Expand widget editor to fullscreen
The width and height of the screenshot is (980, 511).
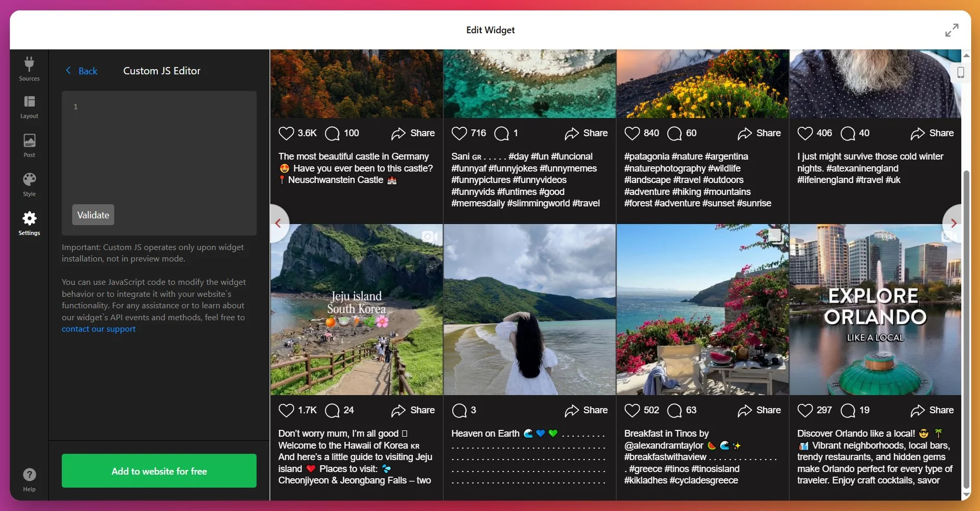pos(951,30)
